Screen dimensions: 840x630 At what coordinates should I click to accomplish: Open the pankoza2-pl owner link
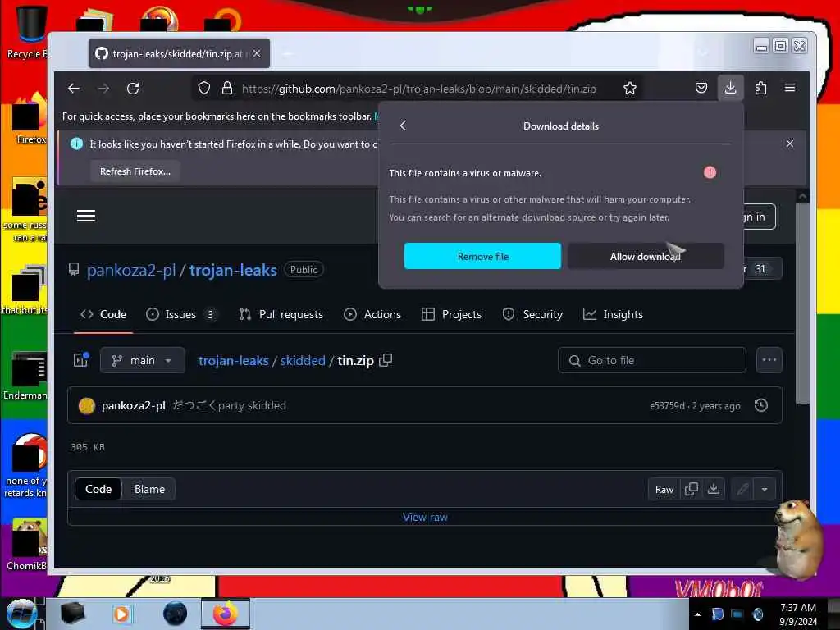131,270
